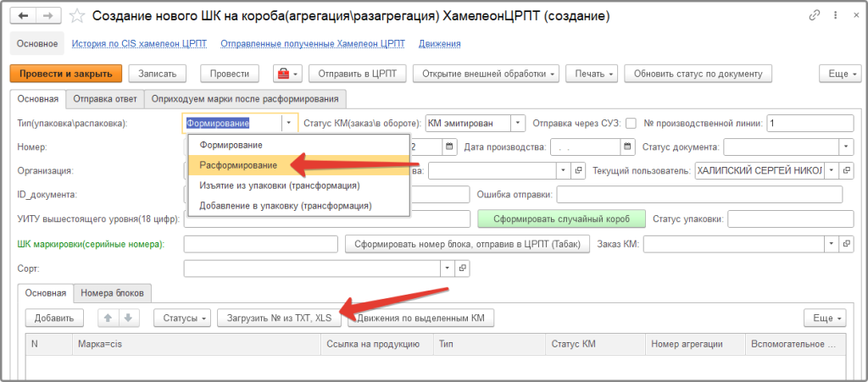Click the Ошибка отправки field
The image size is (868, 382).
tap(699, 195)
